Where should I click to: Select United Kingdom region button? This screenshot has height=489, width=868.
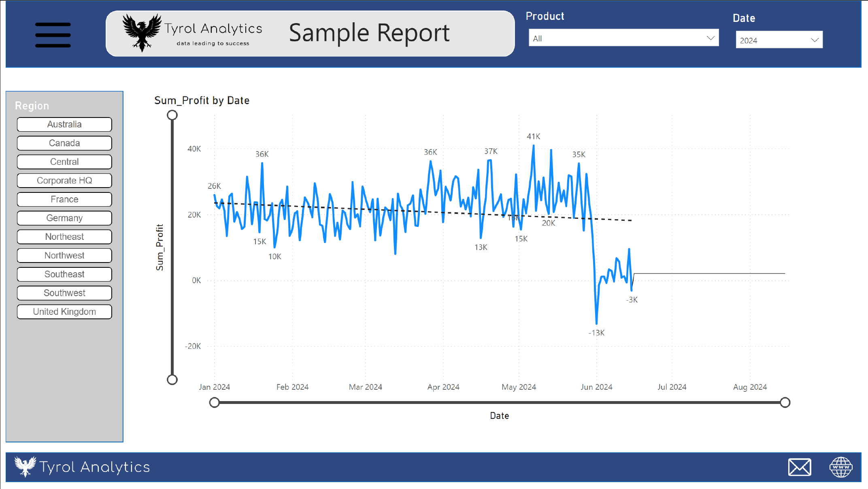64,312
